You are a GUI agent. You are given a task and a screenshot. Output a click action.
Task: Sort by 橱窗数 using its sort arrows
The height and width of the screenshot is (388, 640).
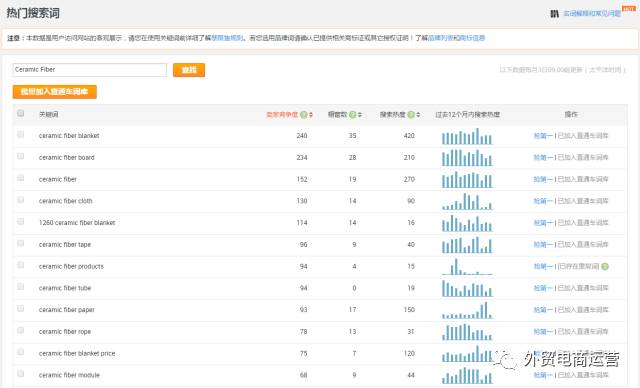pyautogui.click(x=360, y=115)
